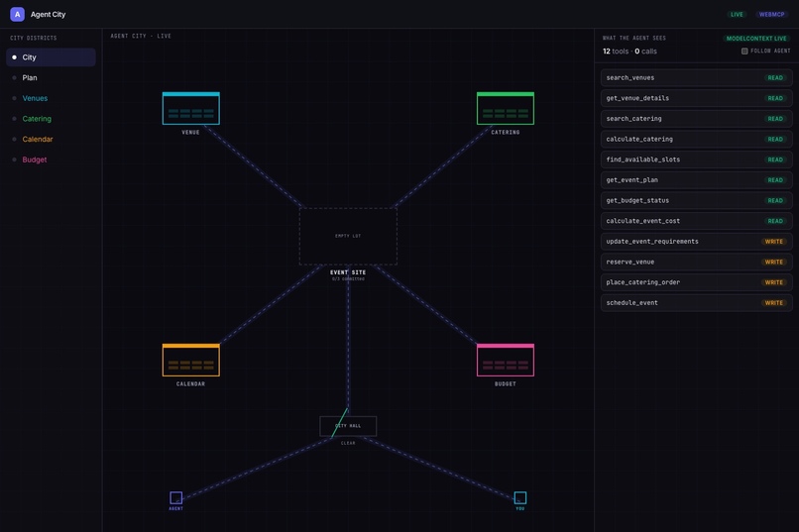799x532 pixels.
Task: Click the CLEAR label under City Hall
Action: [x=348, y=443]
